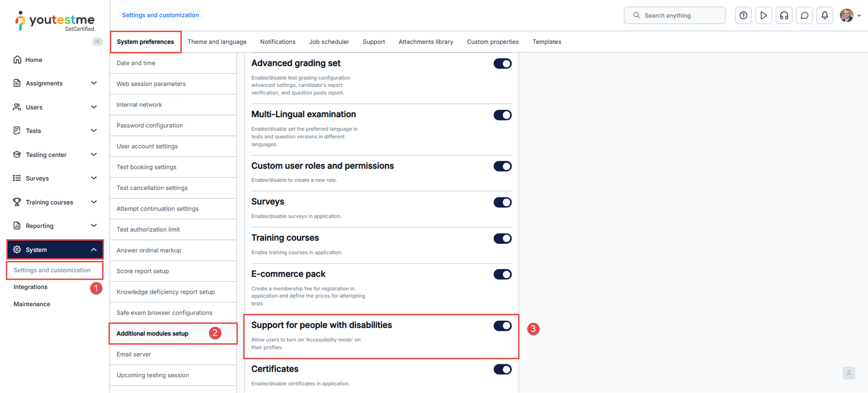Toggle the Certificates switch off
This screenshot has width=868, height=393.
point(502,370)
